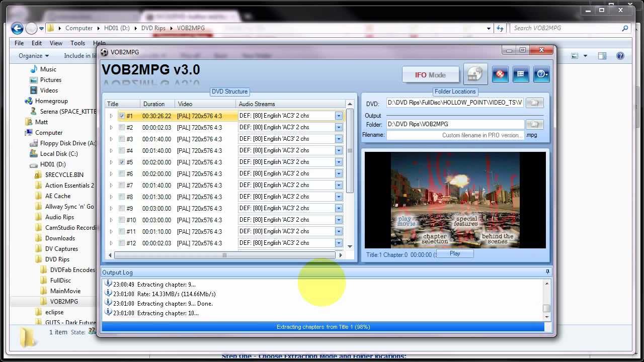Viewport: 644px width, 362px height.
Task: Check the title #10 checkbox
Action: 122,220
